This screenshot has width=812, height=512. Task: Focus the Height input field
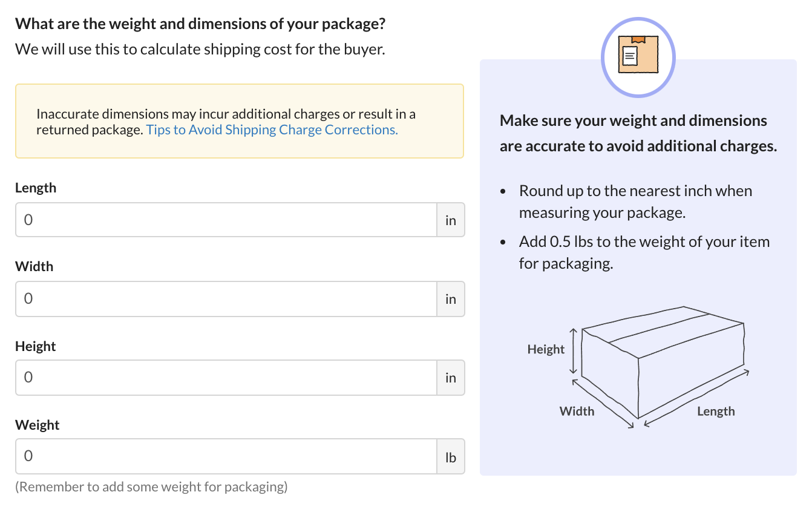pyautogui.click(x=226, y=378)
